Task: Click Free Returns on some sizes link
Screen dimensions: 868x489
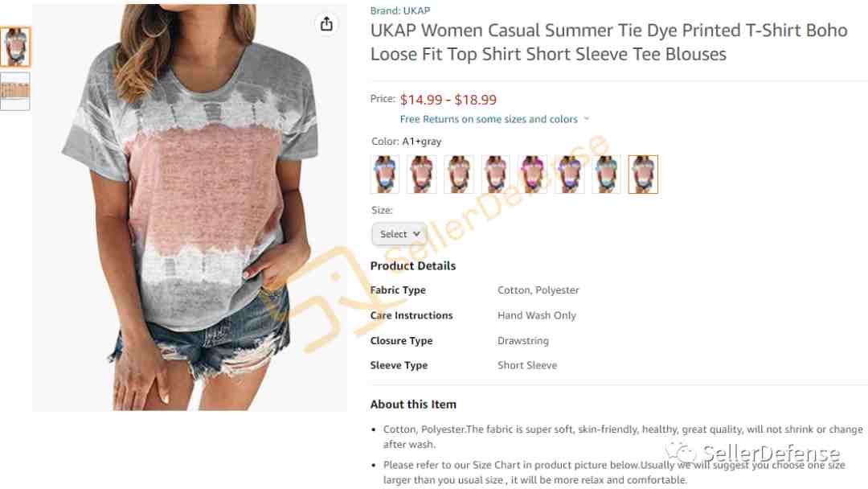Action: point(489,119)
